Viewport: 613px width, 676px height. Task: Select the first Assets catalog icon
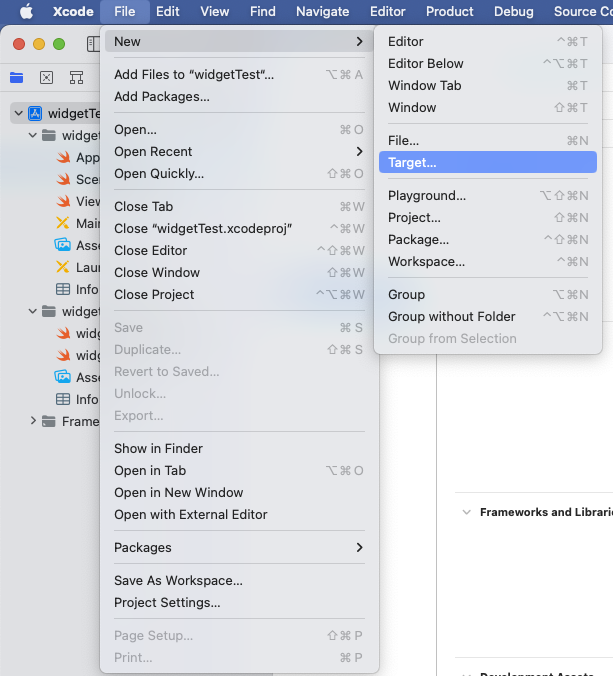(x=63, y=245)
